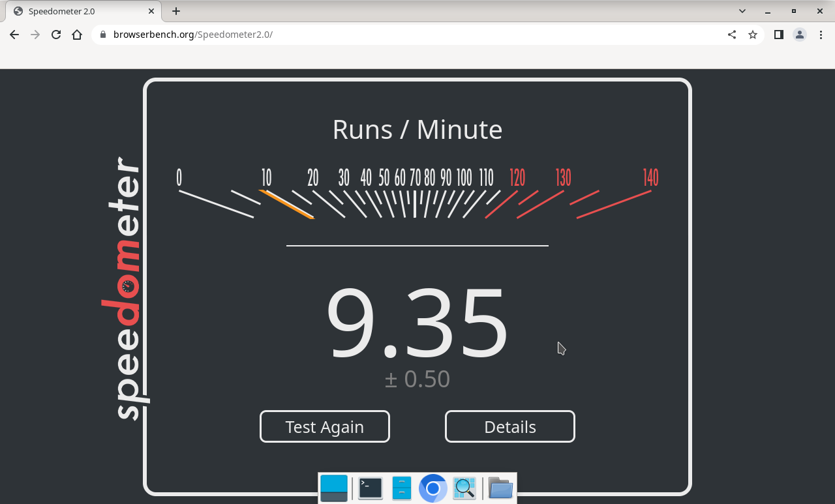
Task: Click the Runs / Minute heading
Action: [417, 129]
